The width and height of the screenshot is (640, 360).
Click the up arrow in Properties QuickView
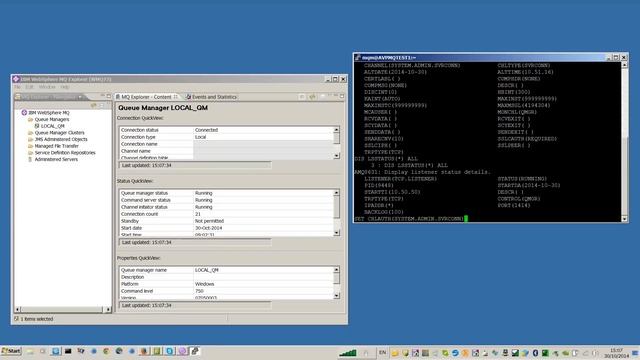click(x=336, y=269)
